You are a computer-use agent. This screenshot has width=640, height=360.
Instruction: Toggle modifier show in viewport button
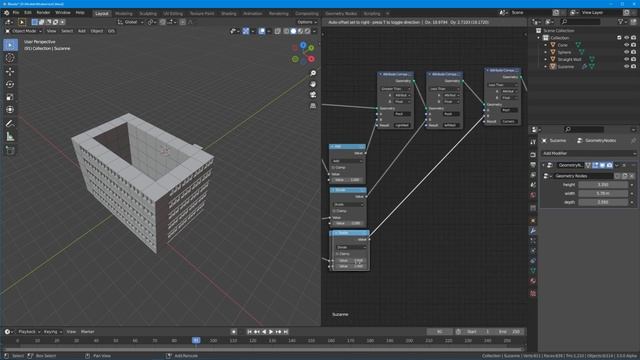click(602, 165)
